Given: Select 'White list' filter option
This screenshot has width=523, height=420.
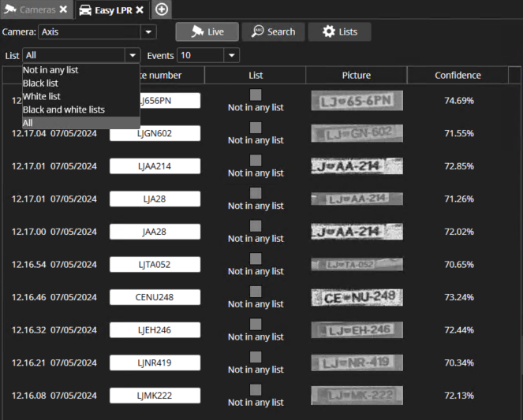Looking at the screenshot, I should (42, 96).
